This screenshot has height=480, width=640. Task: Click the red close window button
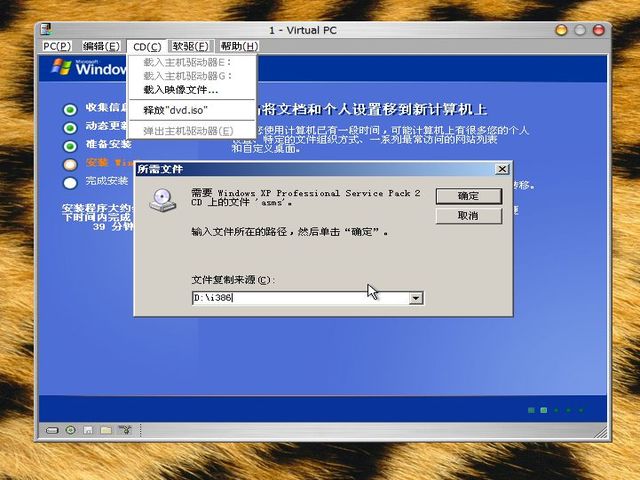click(599, 30)
